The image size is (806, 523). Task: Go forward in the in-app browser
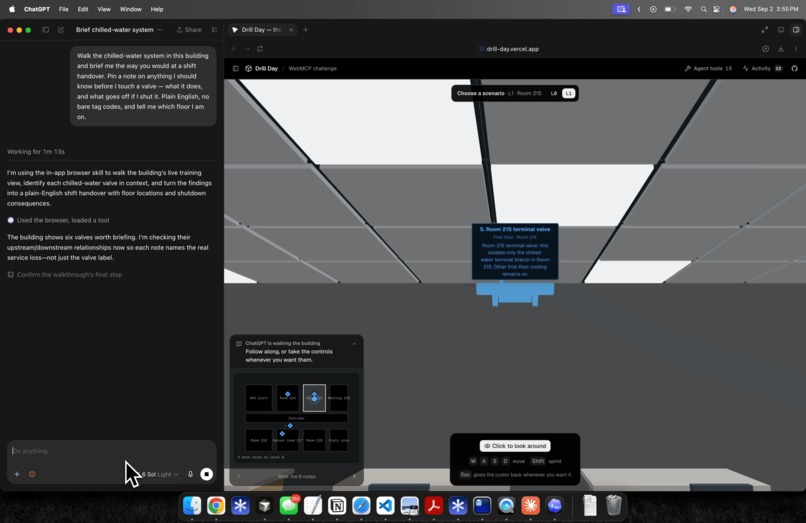coord(247,49)
